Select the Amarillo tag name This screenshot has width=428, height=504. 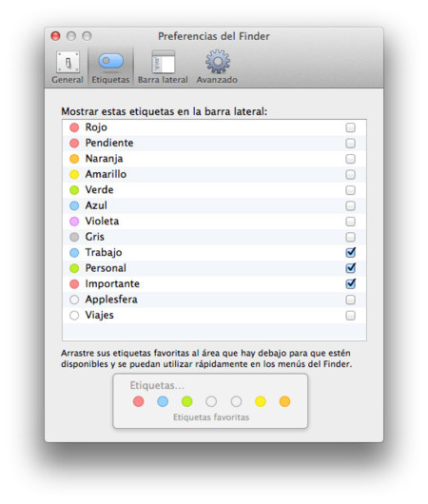coord(106,174)
